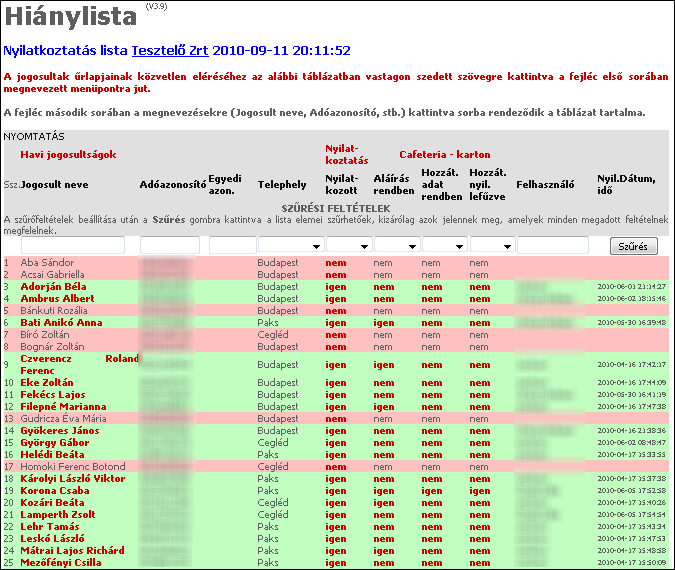Sort table by Egyedi azon.
This screenshot has width=675, height=570.
coord(225,185)
